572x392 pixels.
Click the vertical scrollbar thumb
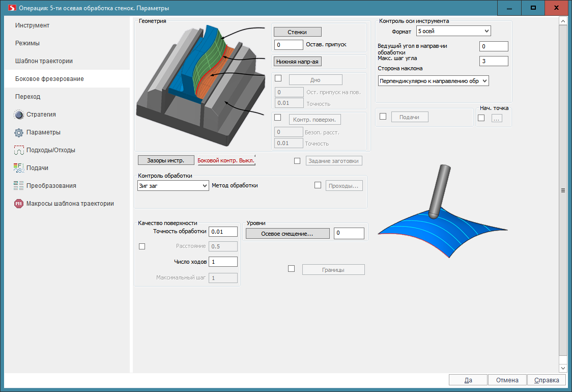[563, 190]
